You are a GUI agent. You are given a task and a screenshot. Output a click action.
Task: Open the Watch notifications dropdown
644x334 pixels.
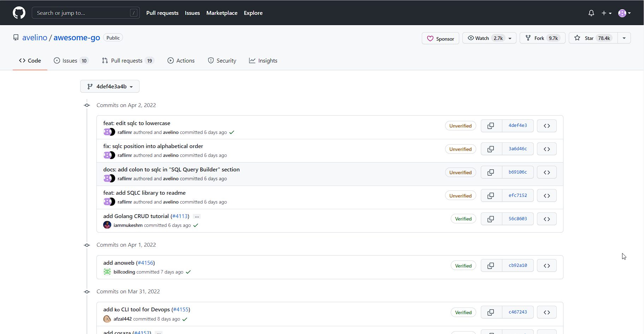pyautogui.click(x=489, y=38)
